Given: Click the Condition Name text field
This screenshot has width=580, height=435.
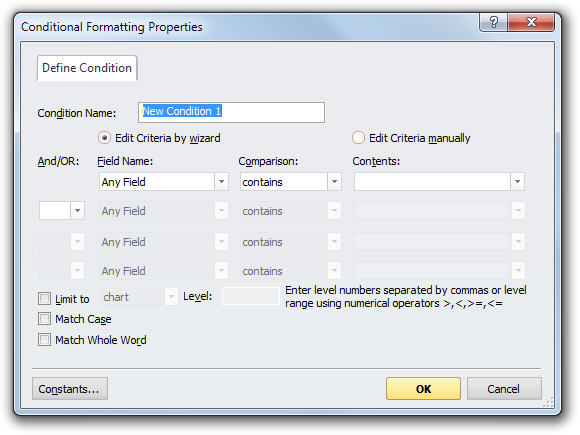Looking at the screenshot, I should [x=231, y=112].
